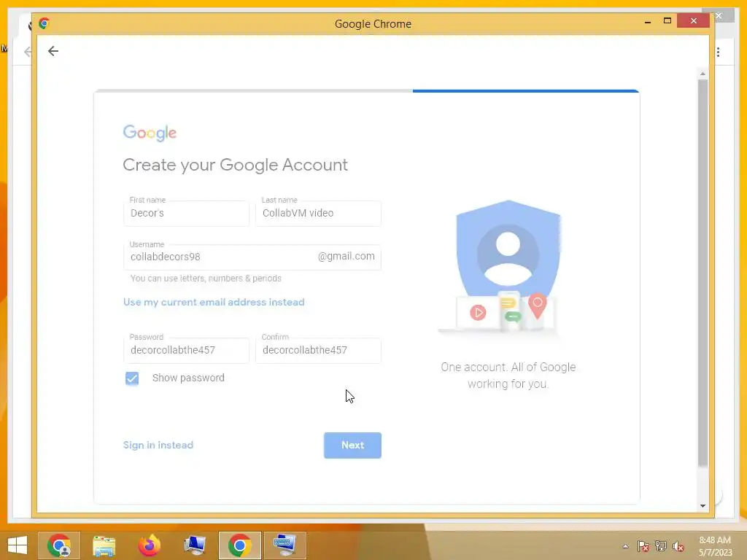This screenshot has width=747, height=560.
Task: Open Firefox from the taskbar
Action: [x=149, y=545]
